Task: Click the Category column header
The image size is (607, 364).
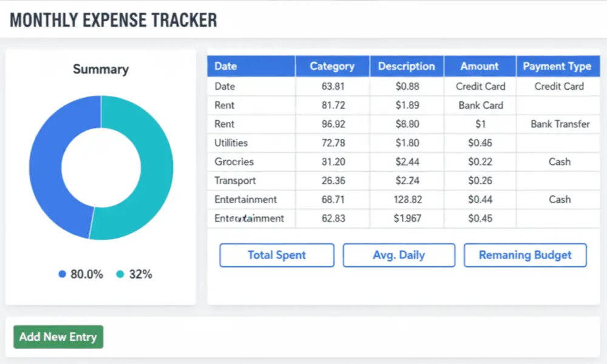Action: [x=332, y=66]
